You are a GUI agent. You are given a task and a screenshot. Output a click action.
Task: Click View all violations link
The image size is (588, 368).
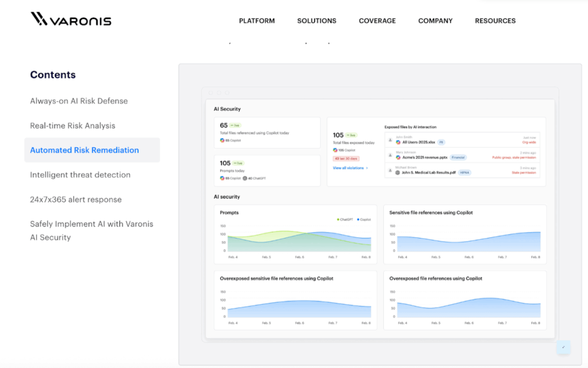(x=348, y=168)
